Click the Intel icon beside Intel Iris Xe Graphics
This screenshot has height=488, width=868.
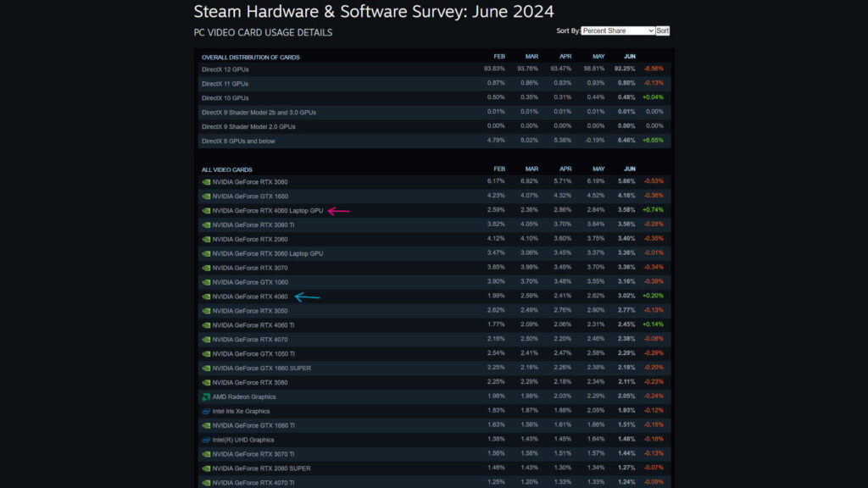206,411
